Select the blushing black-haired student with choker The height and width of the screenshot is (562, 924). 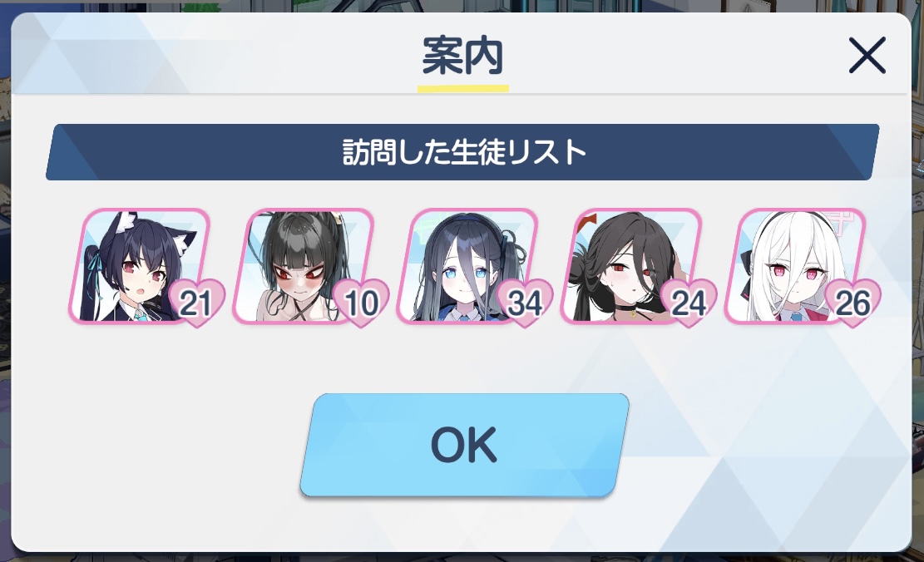pyautogui.click(x=630, y=265)
